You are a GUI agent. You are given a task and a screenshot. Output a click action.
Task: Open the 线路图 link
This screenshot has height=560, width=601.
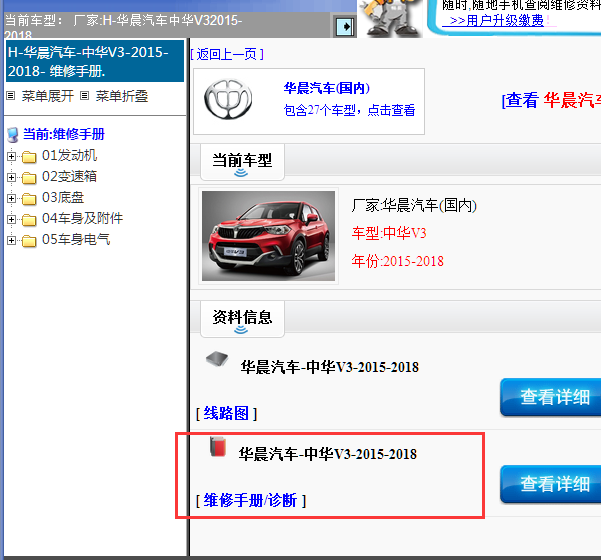tap(226, 414)
